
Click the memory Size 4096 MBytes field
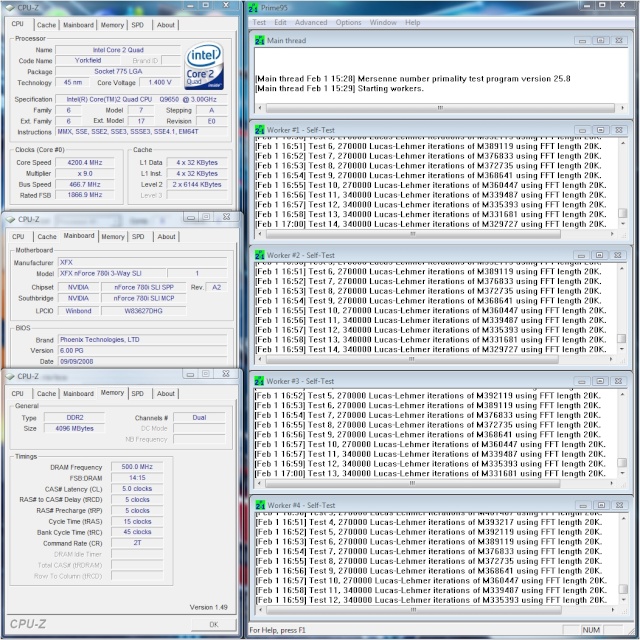74,428
